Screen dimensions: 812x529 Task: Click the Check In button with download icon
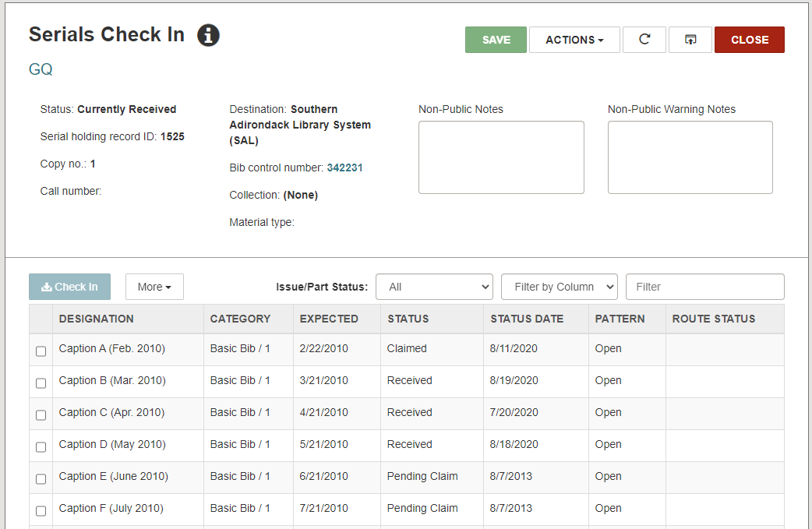tap(69, 287)
